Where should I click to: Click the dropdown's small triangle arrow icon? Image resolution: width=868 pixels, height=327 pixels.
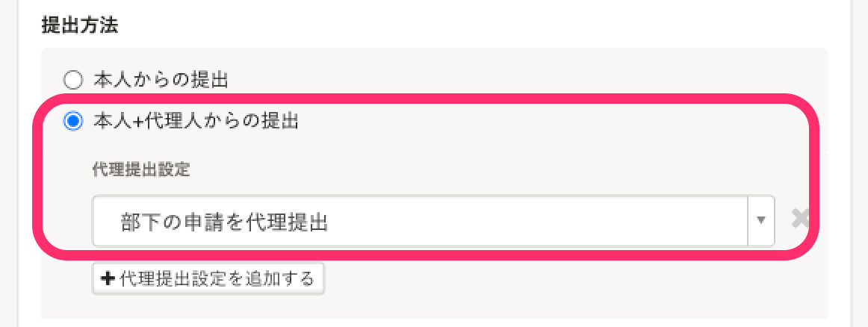pyautogui.click(x=760, y=221)
